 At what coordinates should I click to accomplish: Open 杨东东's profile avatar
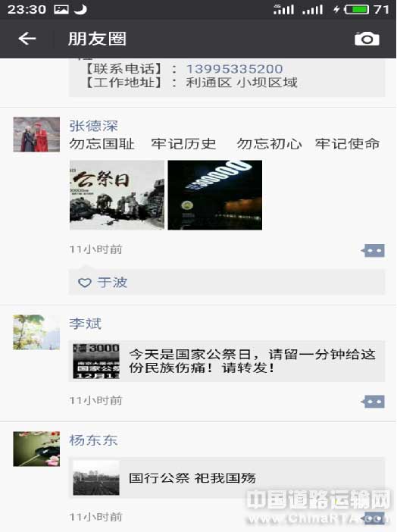coord(36,449)
